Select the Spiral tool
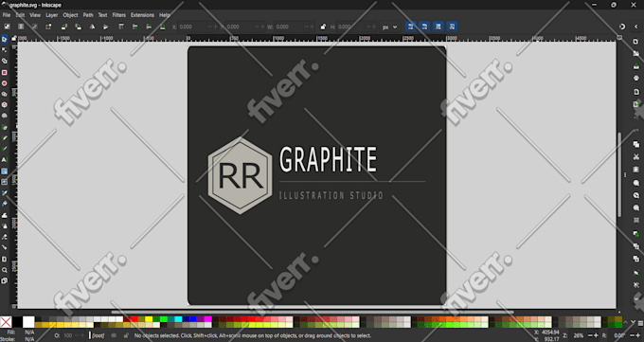 (x=4, y=116)
